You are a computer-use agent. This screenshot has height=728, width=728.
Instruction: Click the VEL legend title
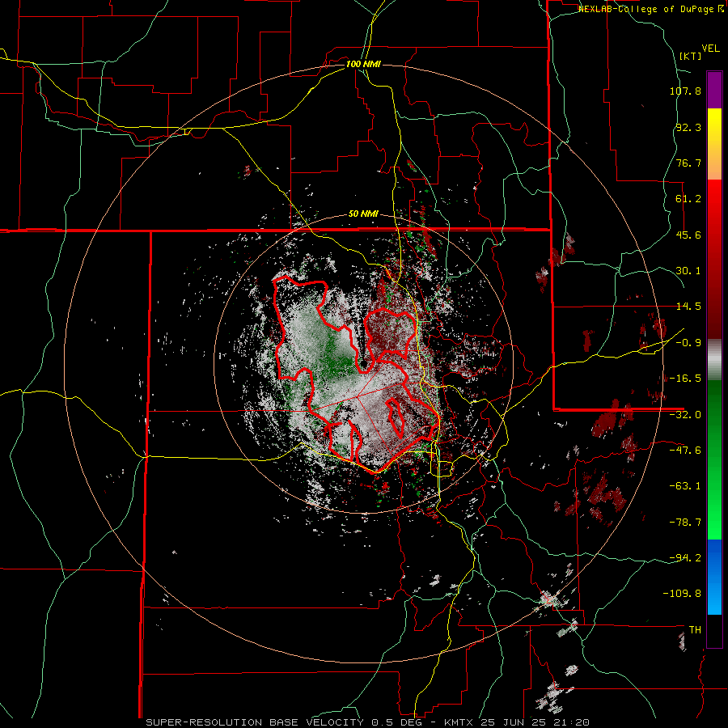point(710,49)
